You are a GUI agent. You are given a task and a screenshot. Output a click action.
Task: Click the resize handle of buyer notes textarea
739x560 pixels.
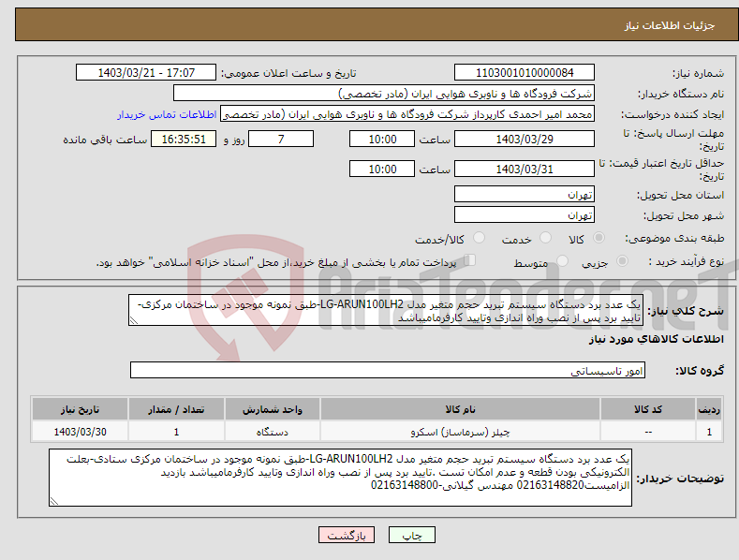pos(54,501)
